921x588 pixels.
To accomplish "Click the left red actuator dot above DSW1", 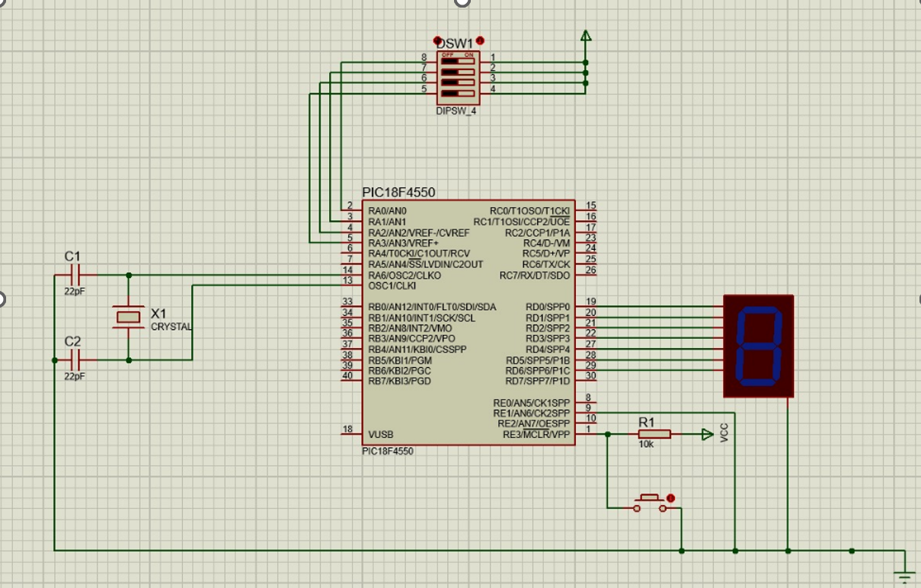I will pos(437,40).
